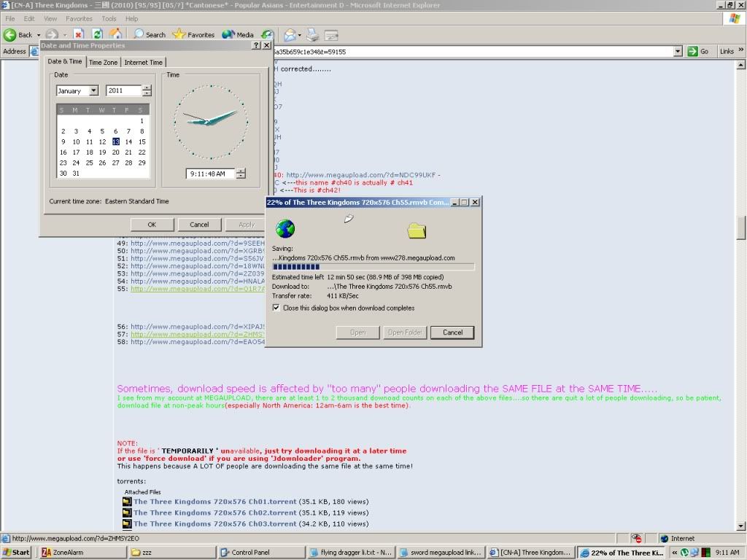Open the Edit menu

(x=29, y=18)
